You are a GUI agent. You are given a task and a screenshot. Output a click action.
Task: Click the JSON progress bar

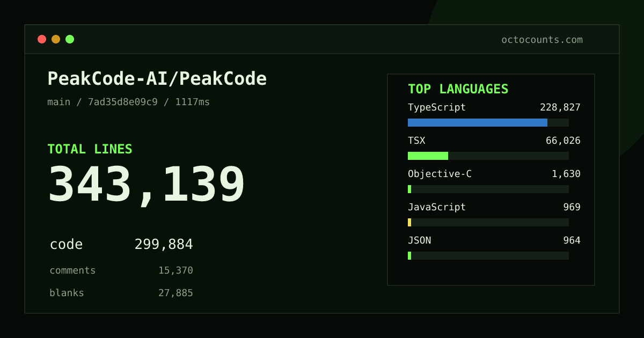pos(488,255)
